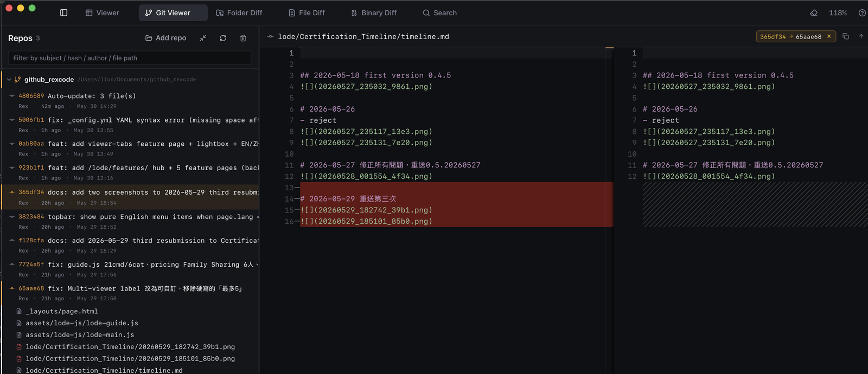Copy diff with the copy icon
The width and height of the screenshot is (868, 374).
(x=846, y=36)
